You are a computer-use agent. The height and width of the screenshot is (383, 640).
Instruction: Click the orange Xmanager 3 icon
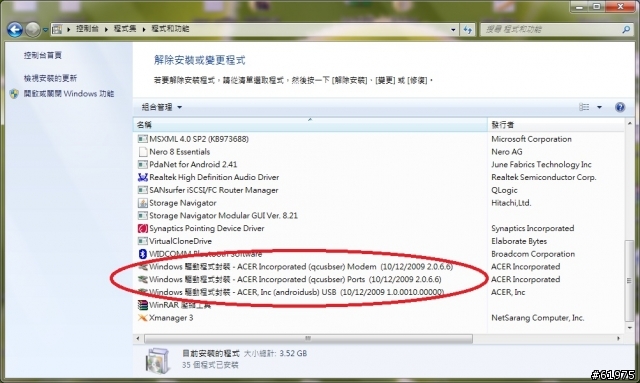(142, 318)
